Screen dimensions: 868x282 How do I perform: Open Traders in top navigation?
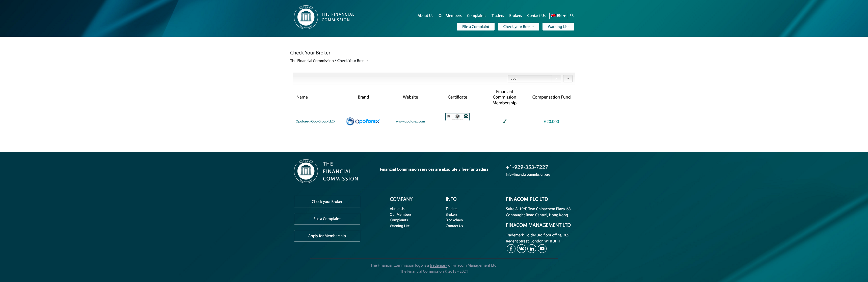coord(498,16)
